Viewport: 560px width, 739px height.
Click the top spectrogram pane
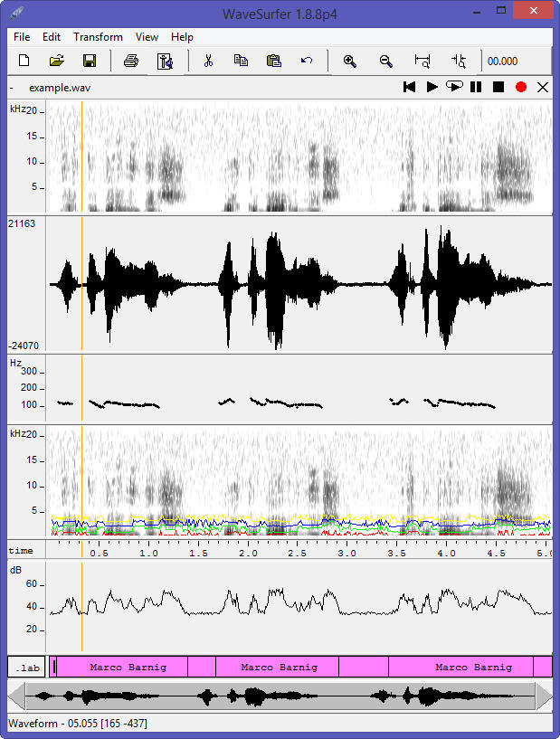tap(299, 156)
